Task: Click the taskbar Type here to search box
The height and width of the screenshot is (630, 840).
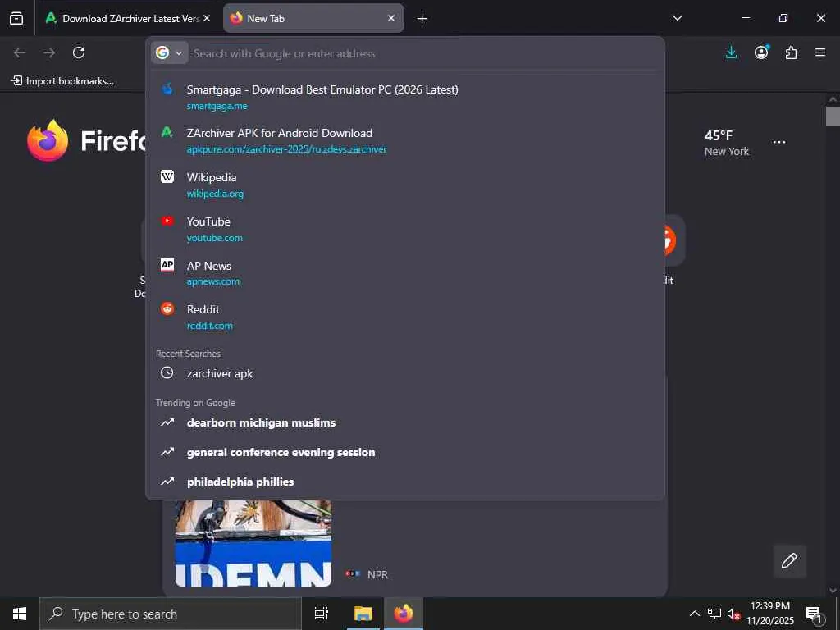Action: (171, 614)
